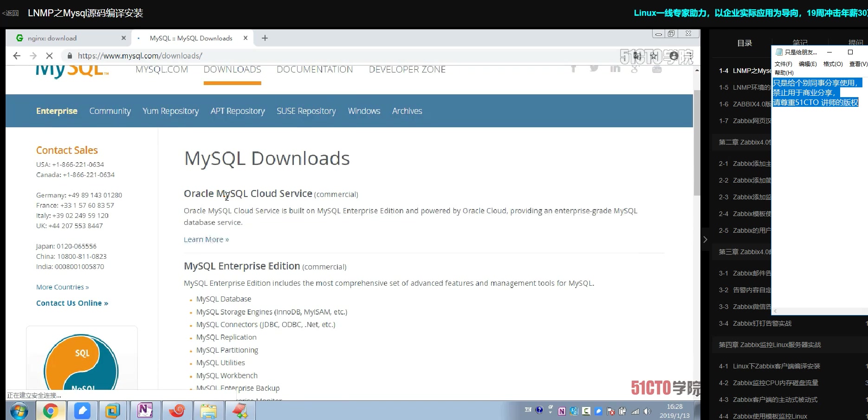
Task: Switch to the MySQL Downloads tab
Action: click(x=192, y=38)
